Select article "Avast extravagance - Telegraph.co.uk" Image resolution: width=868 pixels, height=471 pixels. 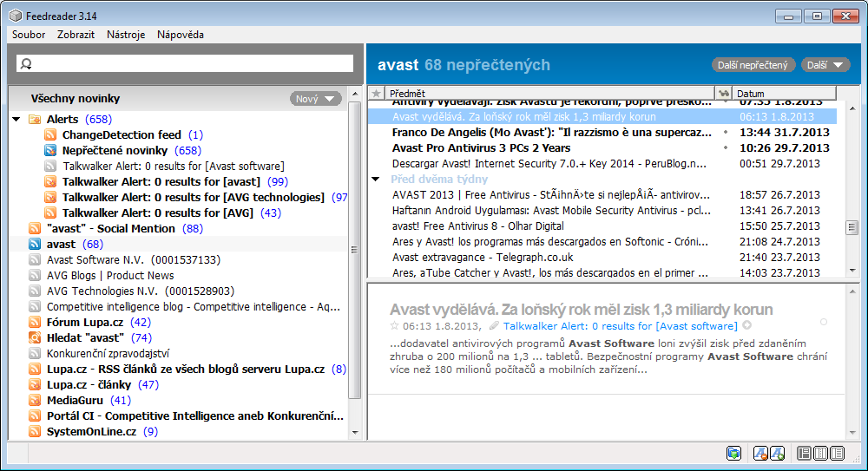[x=483, y=257]
